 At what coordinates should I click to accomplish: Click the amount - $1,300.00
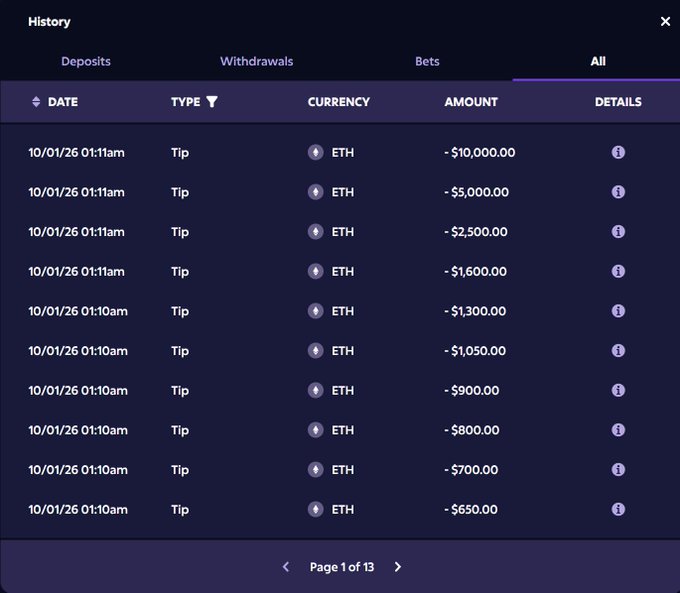point(475,311)
